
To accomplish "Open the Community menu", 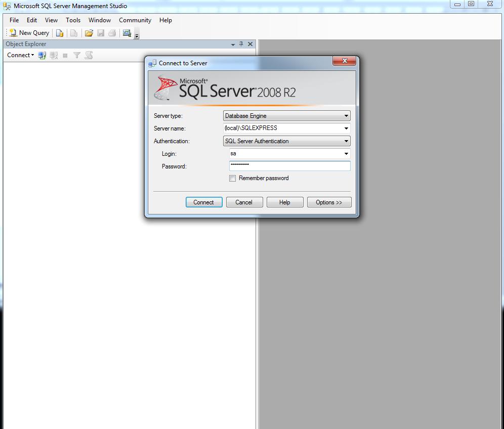I will (135, 20).
